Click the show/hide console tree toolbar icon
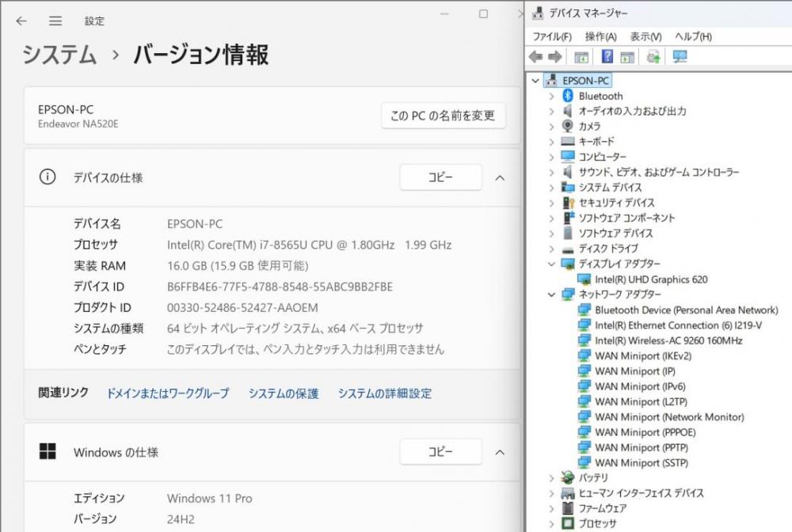 pos(581,57)
